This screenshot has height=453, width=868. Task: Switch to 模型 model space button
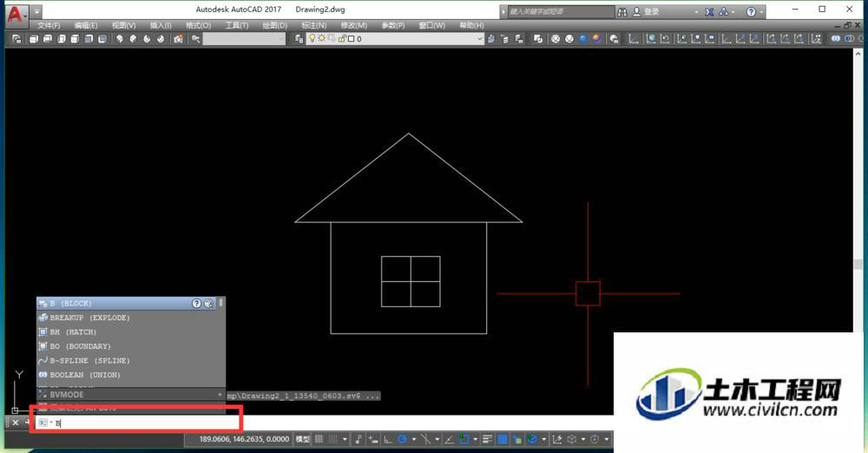[x=303, y=439]
